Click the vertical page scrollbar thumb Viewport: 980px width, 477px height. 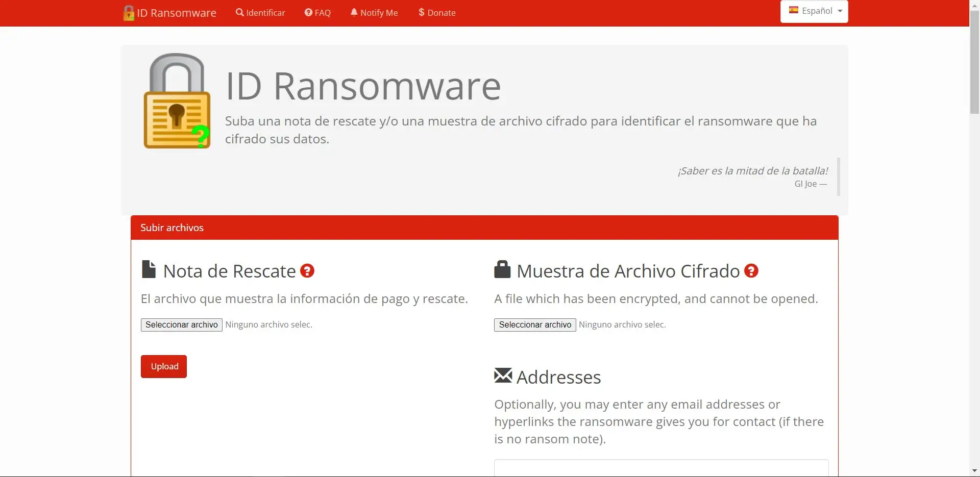pyautogui.click(x=974, y=61)
